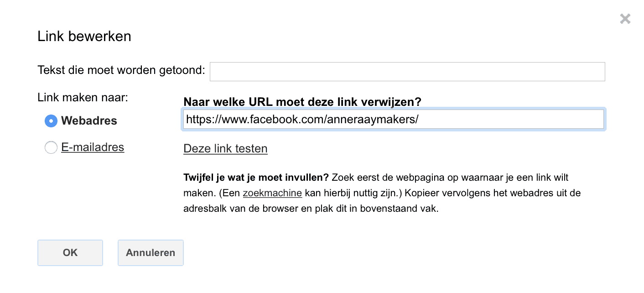Click the bold Webadres option label

(x=89, y=121)
